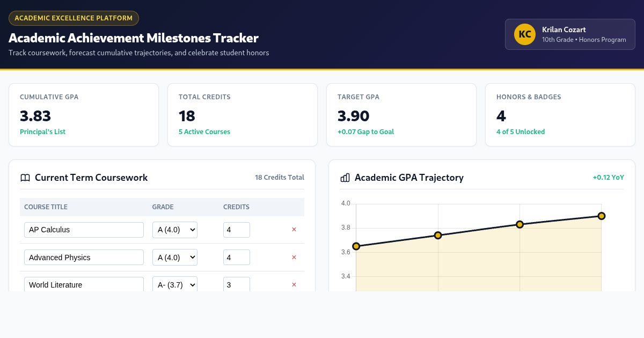Click the GRADE column header
The image size is (644, 338).
(x=163, y=207)
